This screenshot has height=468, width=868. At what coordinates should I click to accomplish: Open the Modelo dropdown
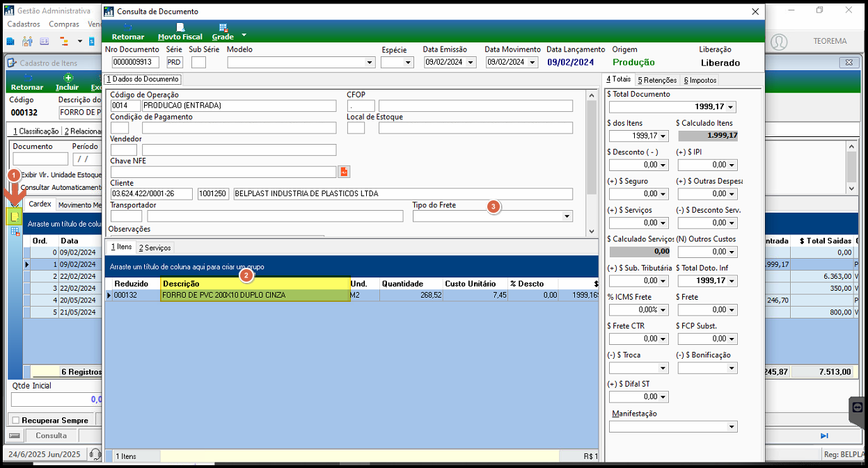click(x=370, y=62)
